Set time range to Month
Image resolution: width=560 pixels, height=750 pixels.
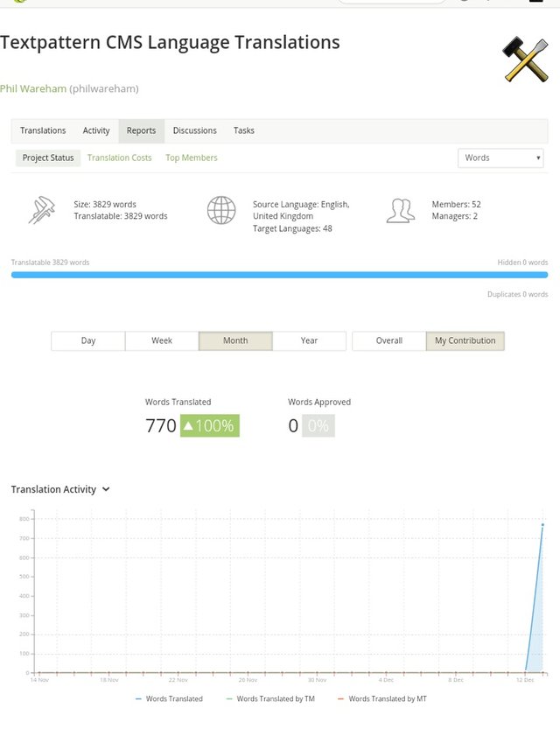coord(235,340)
